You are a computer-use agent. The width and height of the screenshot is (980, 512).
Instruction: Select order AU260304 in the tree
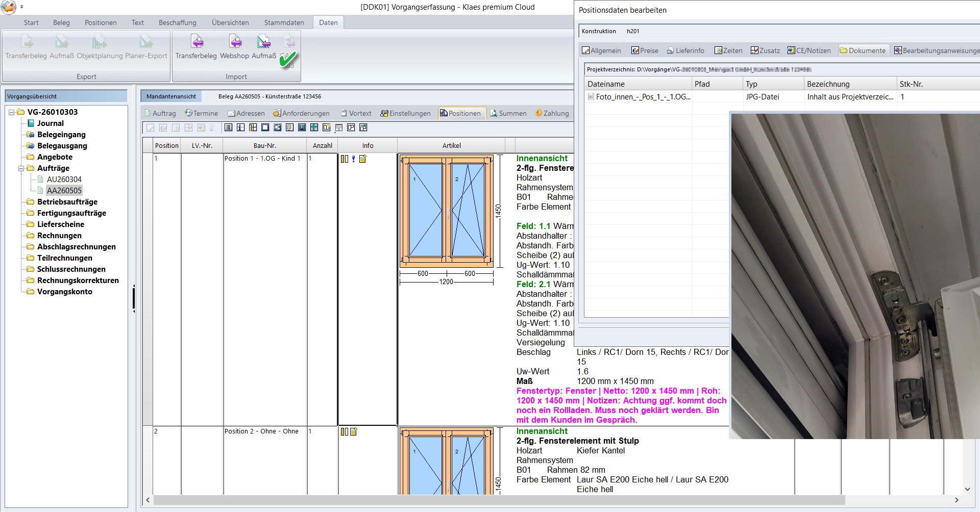(64, 180)
